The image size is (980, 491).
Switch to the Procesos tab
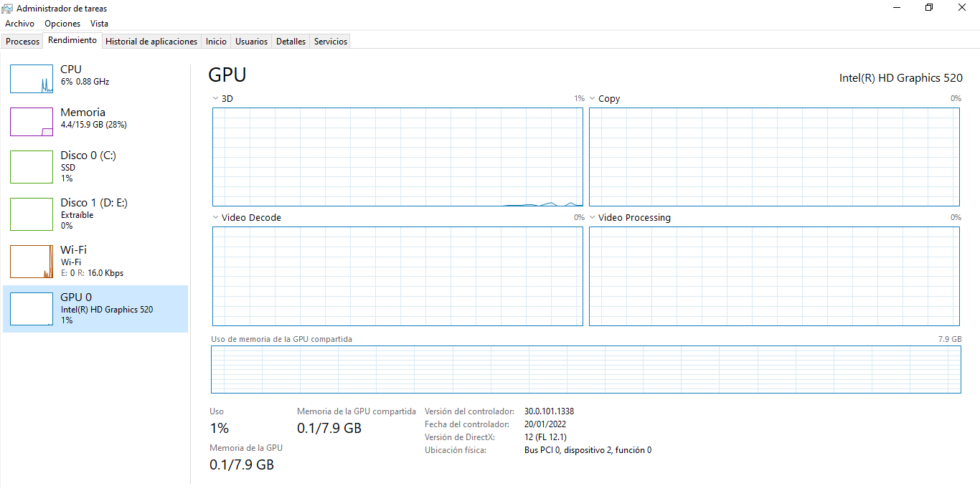[22, 42]
